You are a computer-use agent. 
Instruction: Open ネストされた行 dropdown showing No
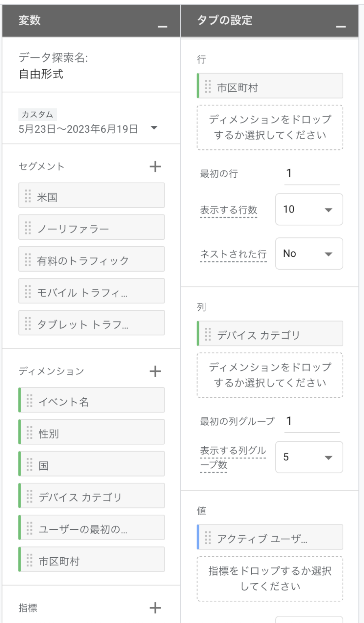tap(309, 254)
